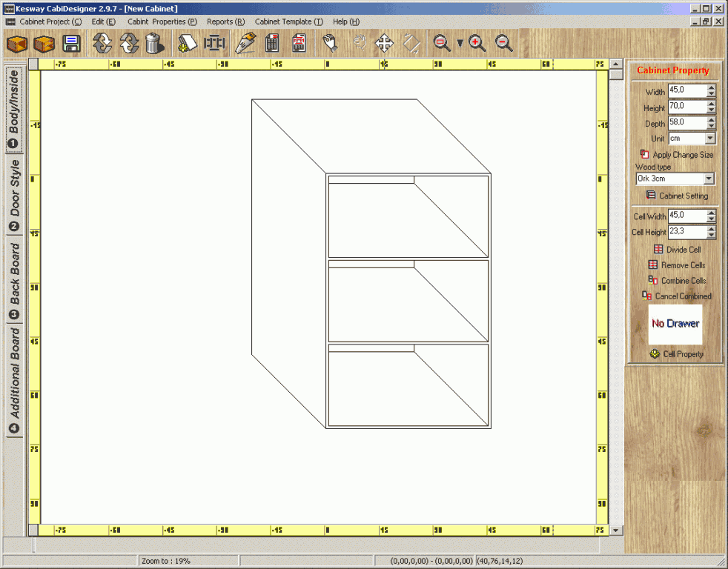Decrease Depth with the down stepper arrow
The height and width of the screenshot is (569, 728).
pos(711,126)
